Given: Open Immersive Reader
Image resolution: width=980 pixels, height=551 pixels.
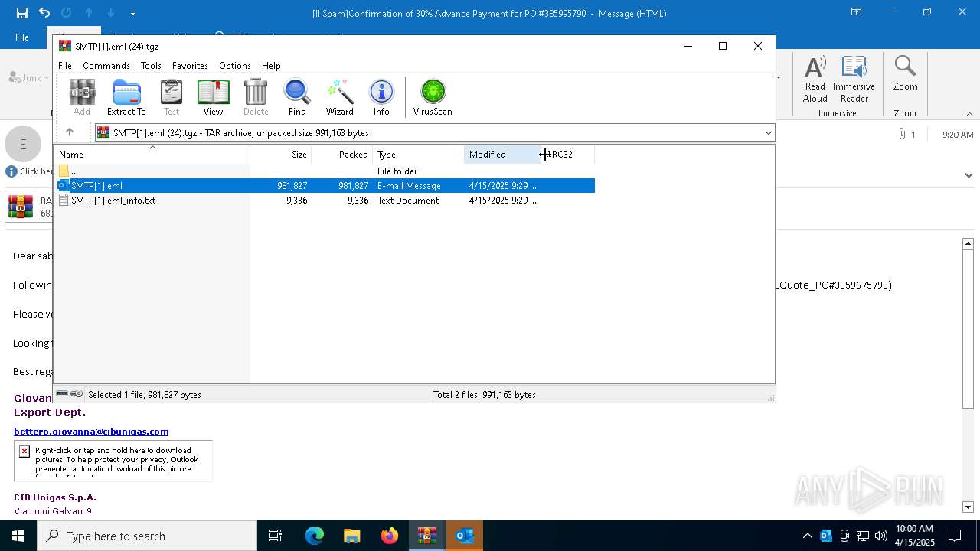Looking at the screenshot, I should click(x=854, y=79).
